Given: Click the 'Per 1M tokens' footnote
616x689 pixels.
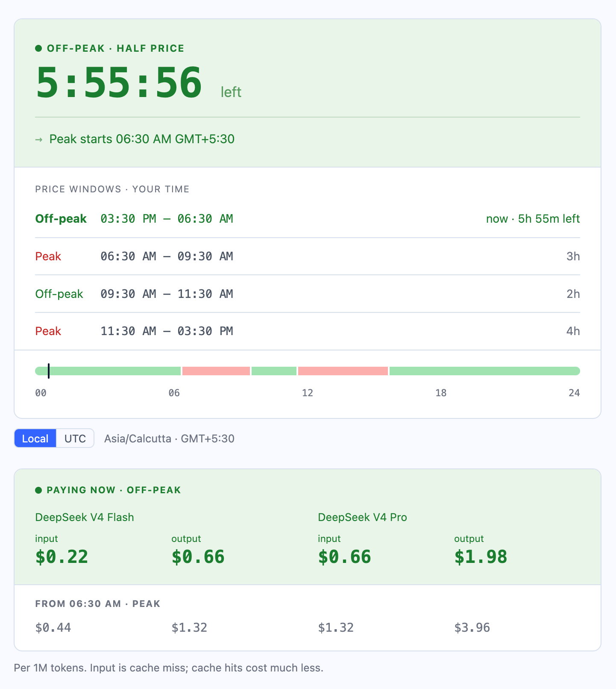Looking at the screenshot, I should (x=168, y=668).
